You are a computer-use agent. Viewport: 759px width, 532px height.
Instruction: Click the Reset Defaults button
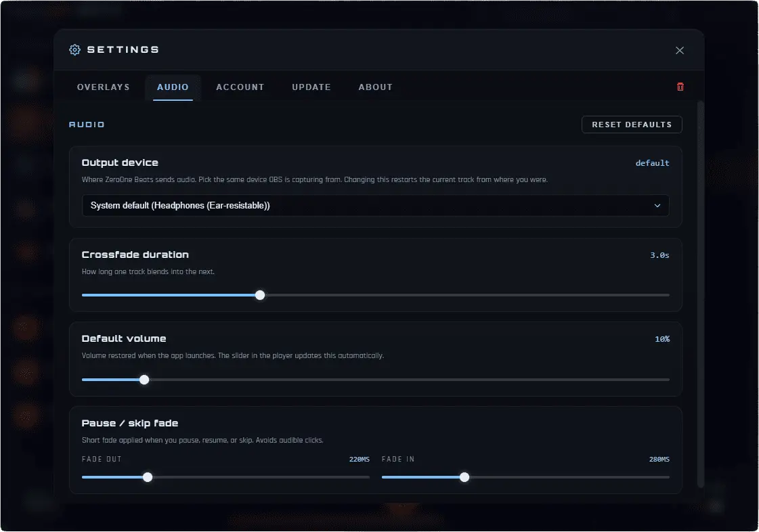tap(632, 125)
